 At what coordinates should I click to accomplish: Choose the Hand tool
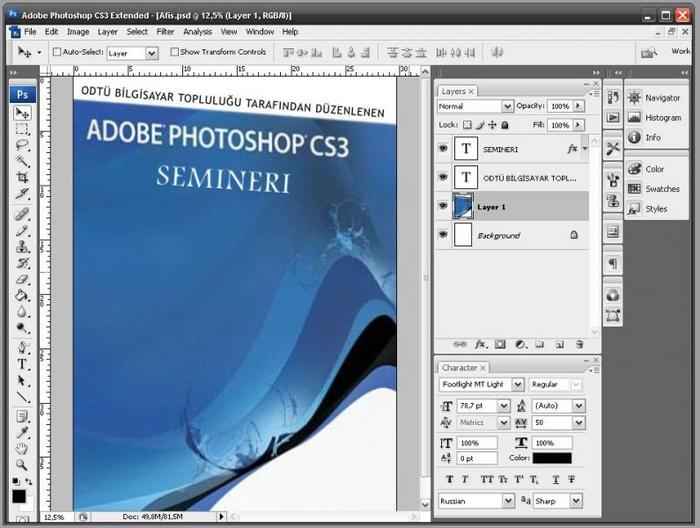(x=22, y=449)
